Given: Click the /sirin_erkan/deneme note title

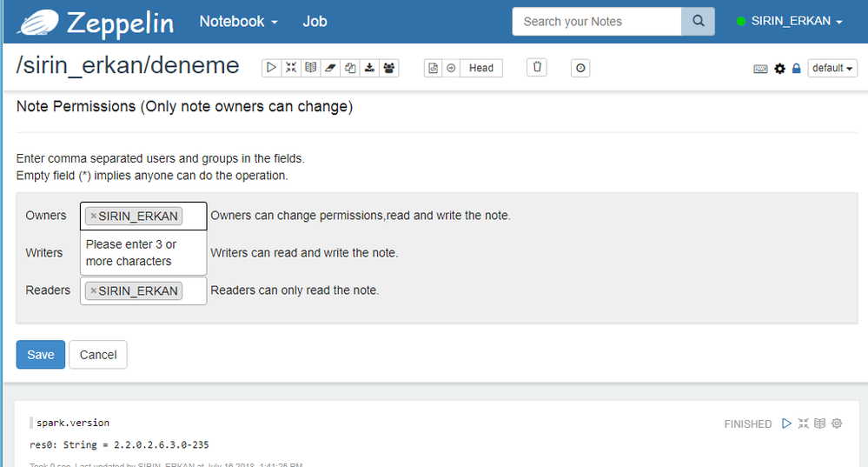Looking at the screenshot, I should (x=128, y=66).
